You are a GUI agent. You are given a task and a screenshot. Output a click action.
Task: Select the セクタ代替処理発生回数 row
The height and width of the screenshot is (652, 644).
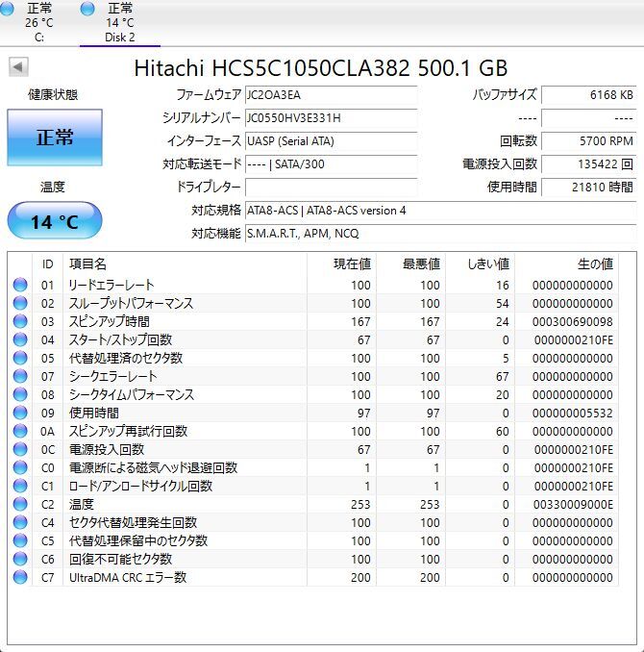(312, 523)
